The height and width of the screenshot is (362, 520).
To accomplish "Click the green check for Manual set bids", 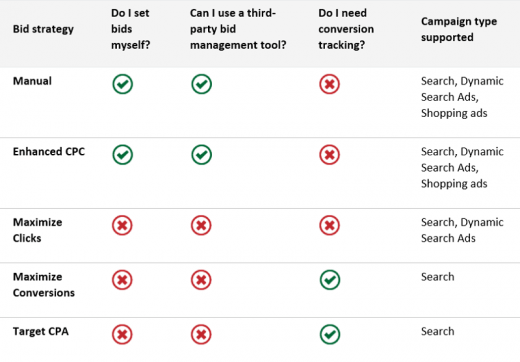I will [x=123, y=84].
